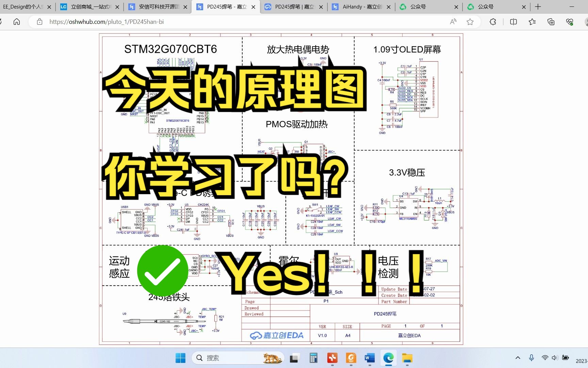This screenshot has height=368, width=588.
Task: Enable split screen view
Action: tap(513, 22)
